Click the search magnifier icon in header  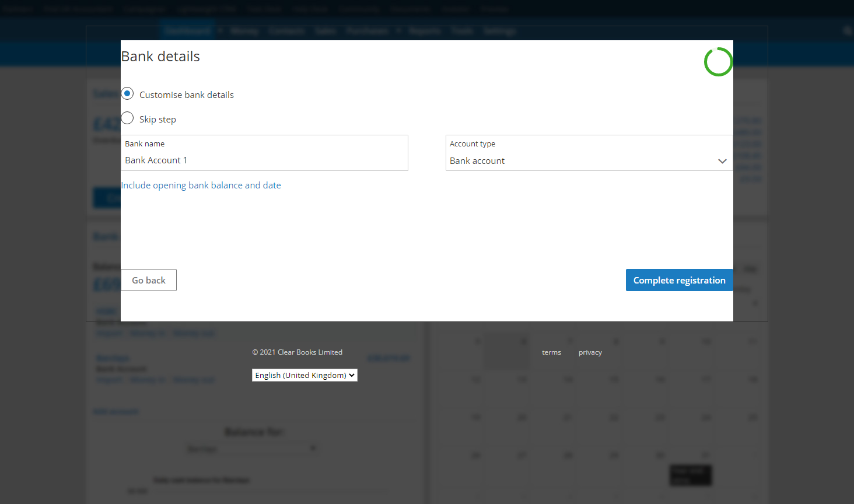[847, 31]
